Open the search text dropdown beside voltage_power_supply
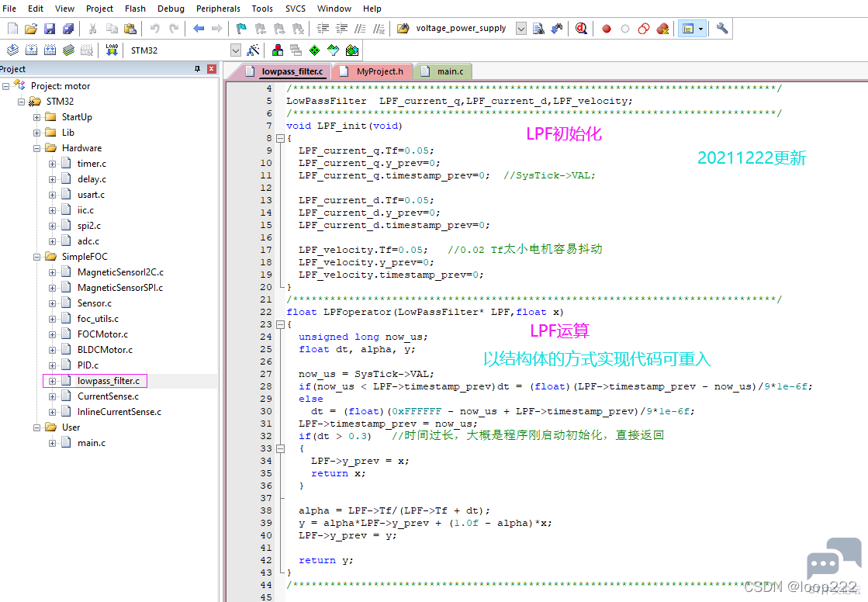Viewport: 868px width, 602px height. [521, 28]
